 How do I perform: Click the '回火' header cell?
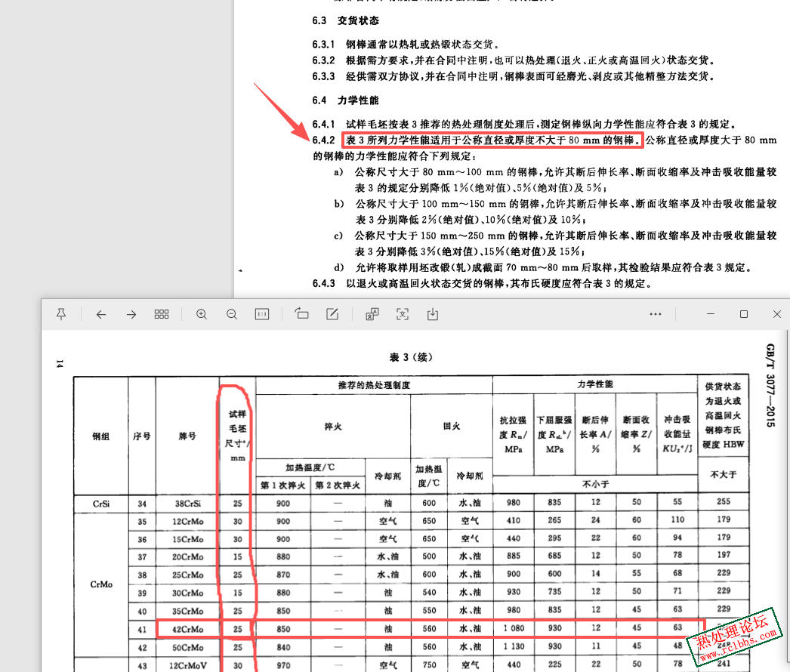click(452, 426)
